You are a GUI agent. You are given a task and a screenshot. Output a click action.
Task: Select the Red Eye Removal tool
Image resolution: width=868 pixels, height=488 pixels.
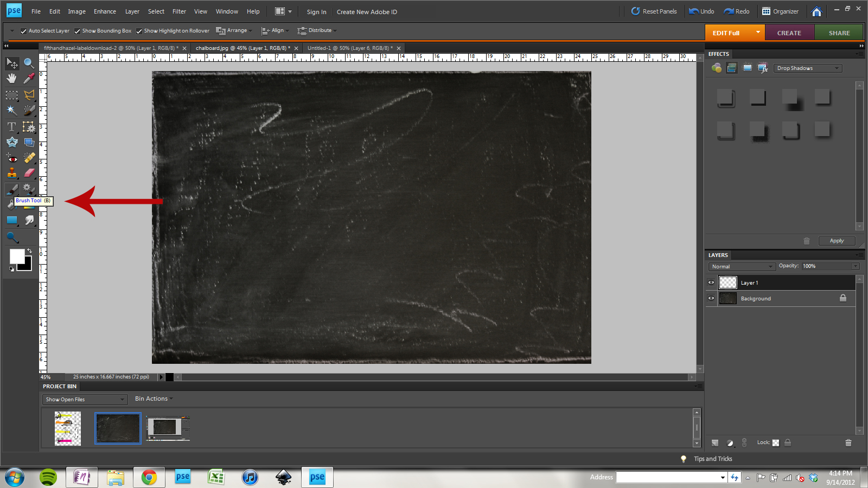(x=11, y=158)
